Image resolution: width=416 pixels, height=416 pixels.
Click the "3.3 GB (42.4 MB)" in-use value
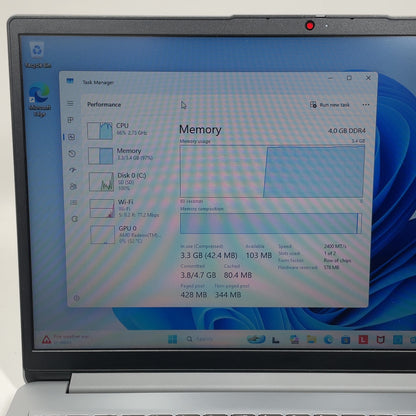click(209, 256)
